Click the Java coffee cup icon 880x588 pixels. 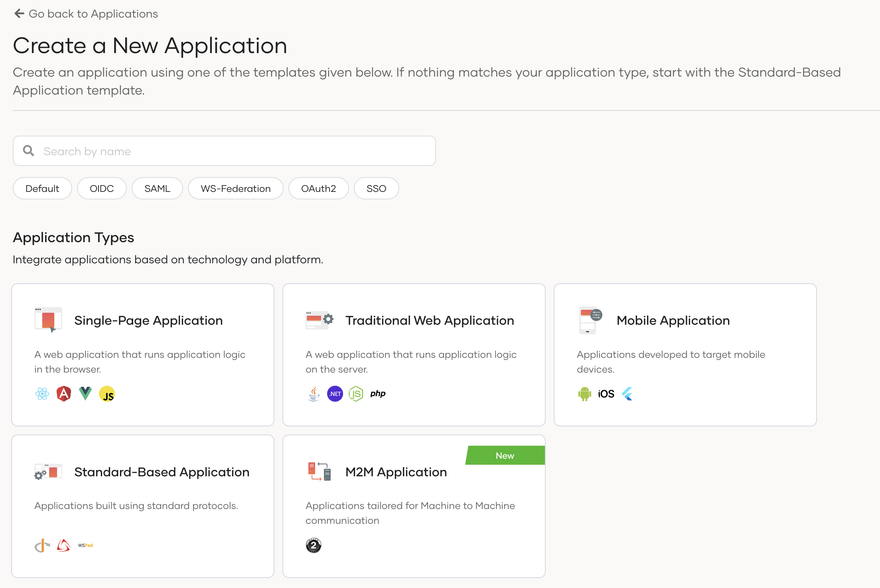314,394
